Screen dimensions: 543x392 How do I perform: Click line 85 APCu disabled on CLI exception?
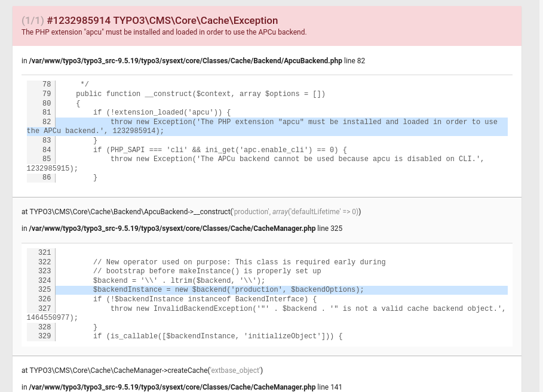[297, 159]
